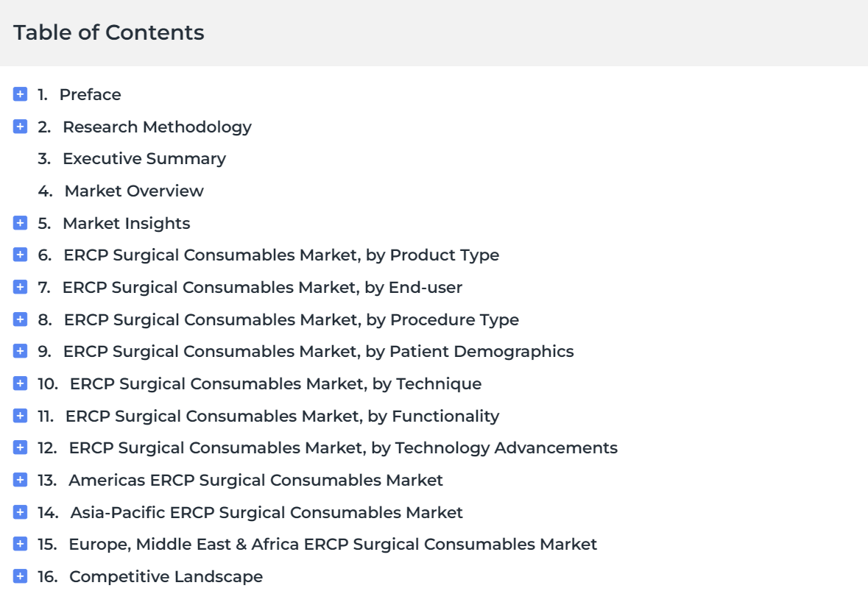Image resolution: width=868 pixels, height=602 pixels.
Task: Select the Preface chapter title text
Action: click(x=91, y=95)
